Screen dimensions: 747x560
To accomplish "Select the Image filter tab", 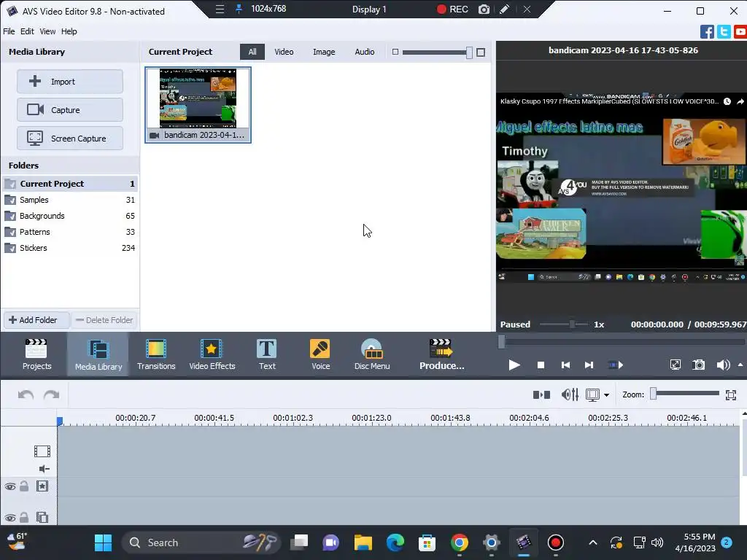I will tap(324, 52).
